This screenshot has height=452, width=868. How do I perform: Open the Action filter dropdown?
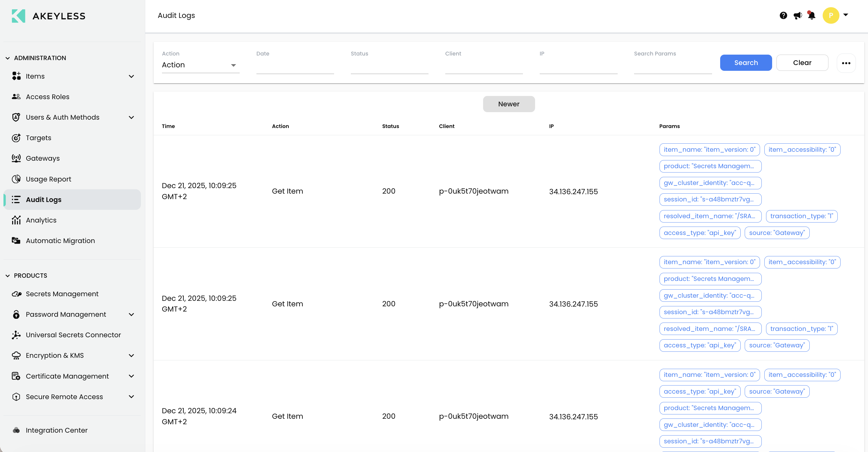(x=200, y=65)
